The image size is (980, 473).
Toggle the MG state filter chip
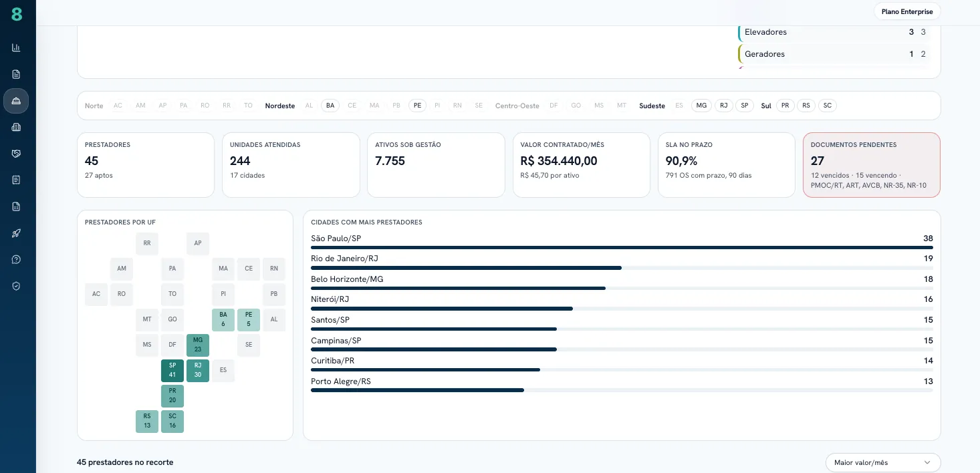click(701, 106)
